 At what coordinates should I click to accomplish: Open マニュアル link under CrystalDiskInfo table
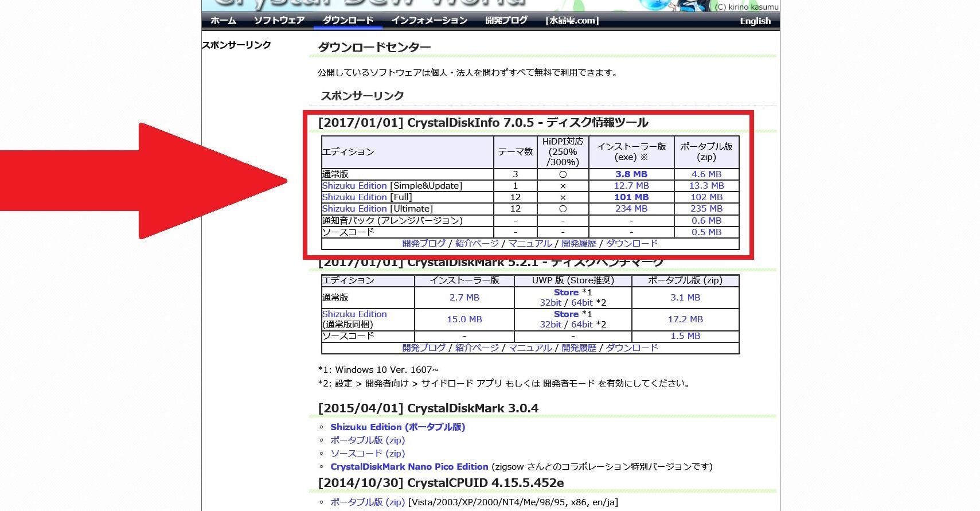coord(530,244)
